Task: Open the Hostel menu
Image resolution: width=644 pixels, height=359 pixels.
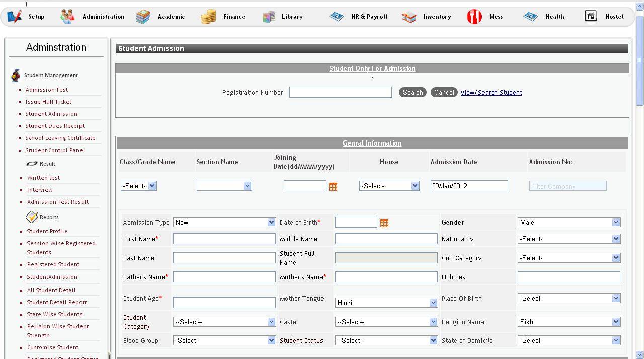Action: coord(614,17)
